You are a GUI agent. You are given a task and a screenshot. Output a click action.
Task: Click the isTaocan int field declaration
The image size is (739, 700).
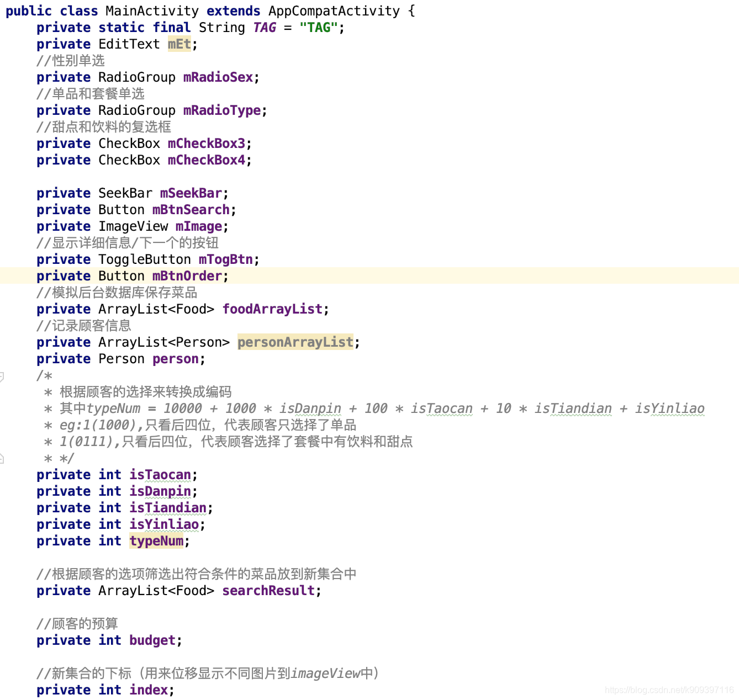pyautogui.click(x=160, y=475)
